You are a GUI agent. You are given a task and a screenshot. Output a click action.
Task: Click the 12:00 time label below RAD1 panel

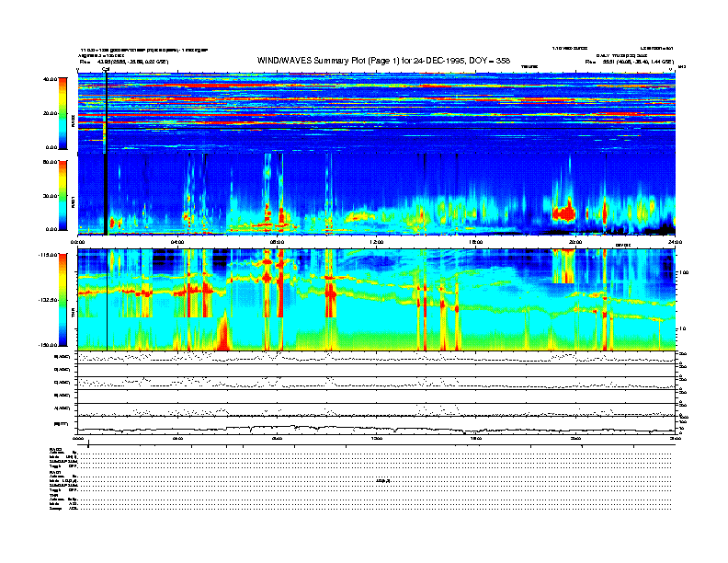coord(376,242)
